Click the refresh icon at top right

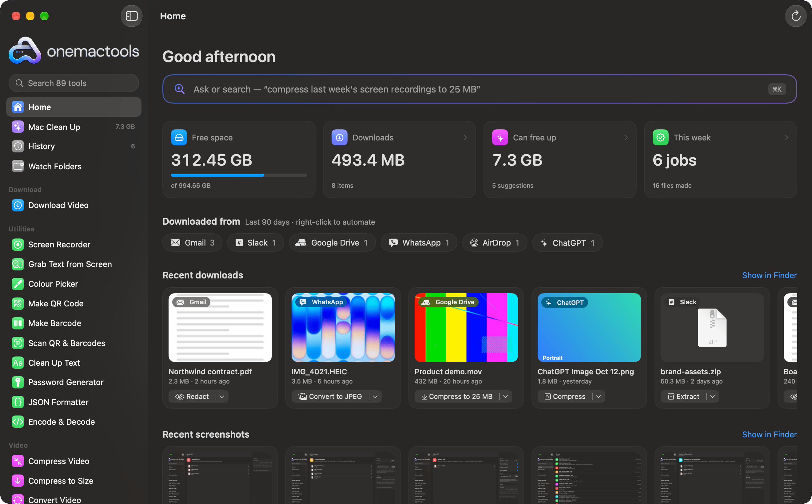tap(796, 16)
